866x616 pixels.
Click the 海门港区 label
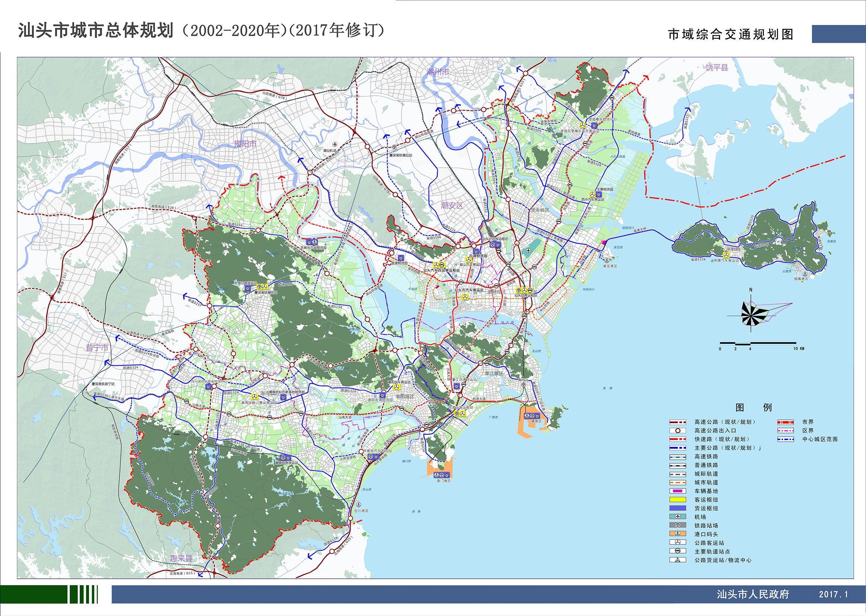point(443,480)
